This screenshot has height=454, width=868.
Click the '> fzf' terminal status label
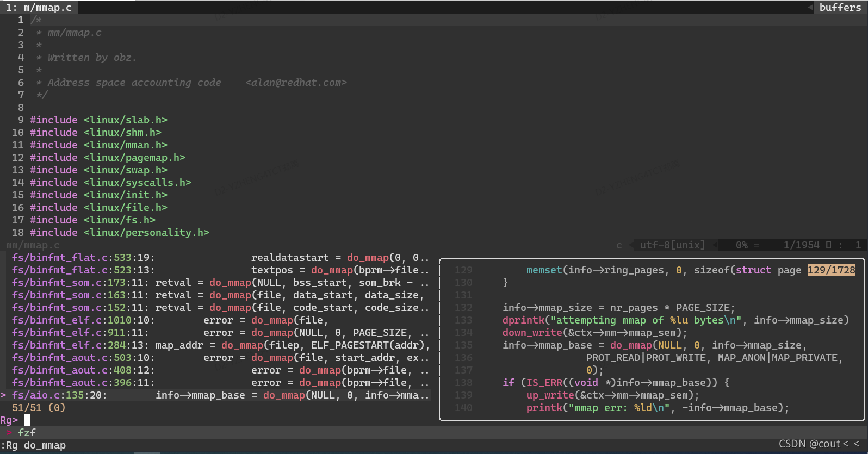[21, 433]
